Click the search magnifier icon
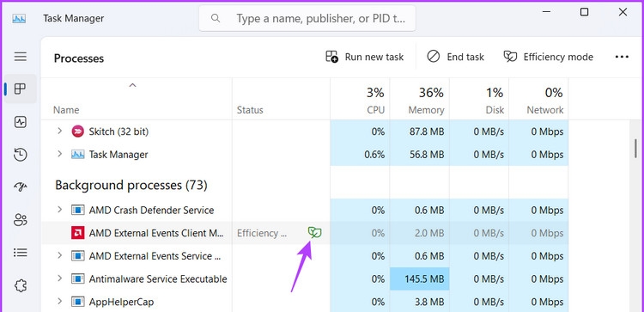This screenshot has height=312, width=644. [216, 18]
